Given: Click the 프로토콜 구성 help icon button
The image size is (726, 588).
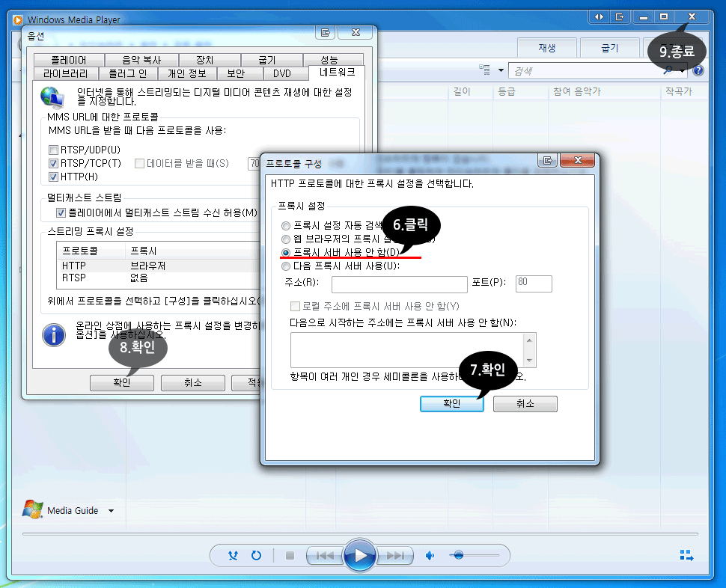Looking at the screenshot, I should point(548,161).
